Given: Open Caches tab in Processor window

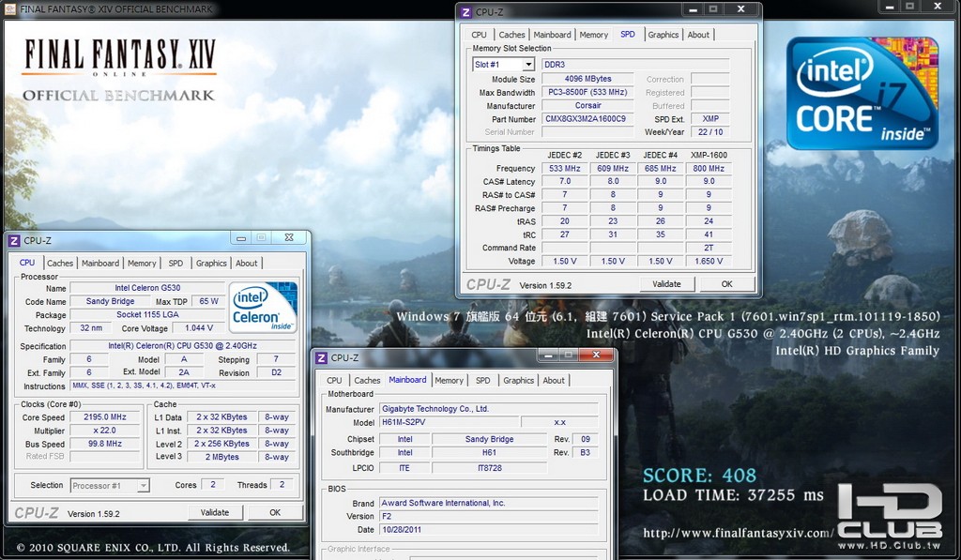Looking at the screenshot, I should [60, 264].
